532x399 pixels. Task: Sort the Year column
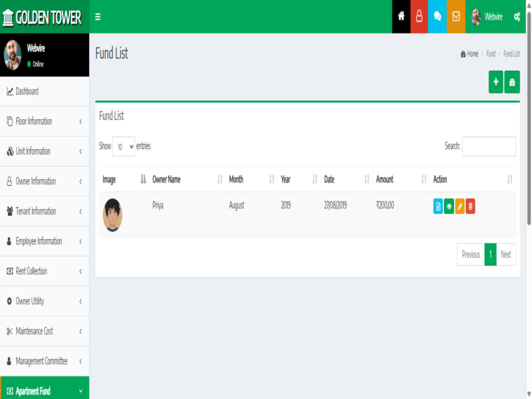[x=299, y=179]
